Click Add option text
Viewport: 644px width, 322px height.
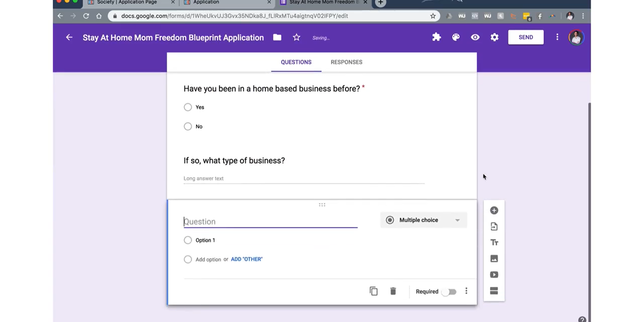(208, 259)
